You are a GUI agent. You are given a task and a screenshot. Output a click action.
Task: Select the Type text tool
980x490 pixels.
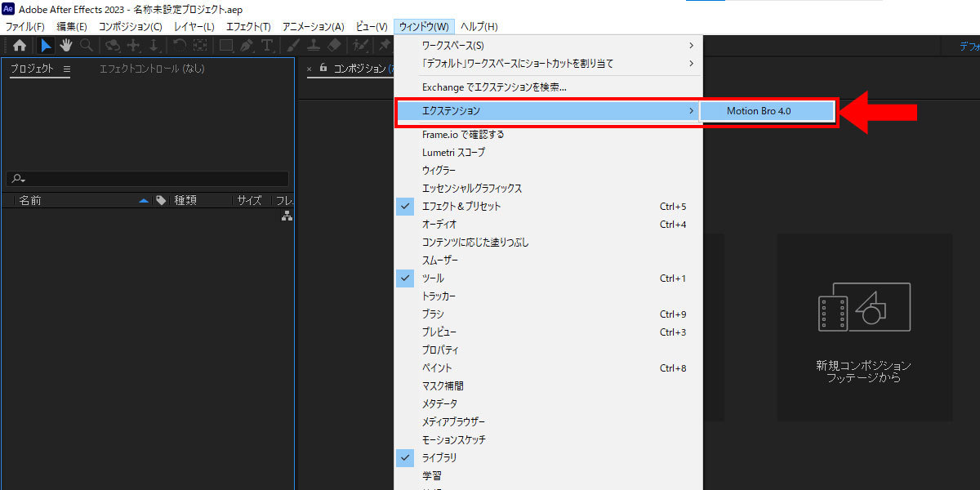click(267, 46)
